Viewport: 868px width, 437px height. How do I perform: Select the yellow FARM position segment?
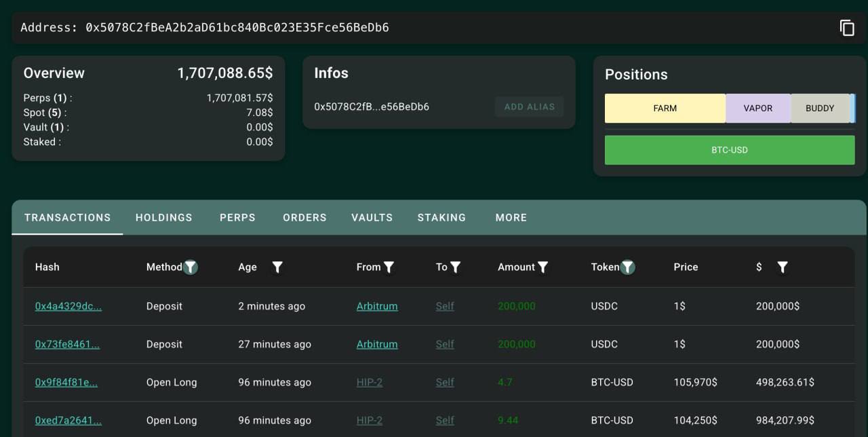point(665,108)
